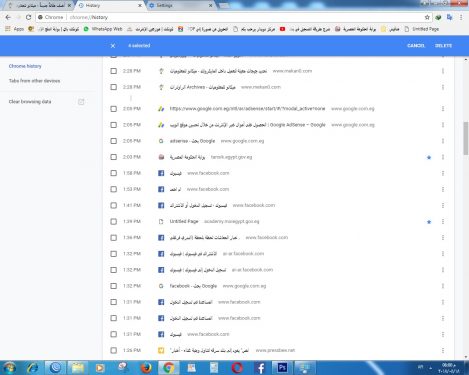Expand actions menu for Archives makan0.com entry
The width and height of the screenshot is (469, 375).
[x=443, y=87]
